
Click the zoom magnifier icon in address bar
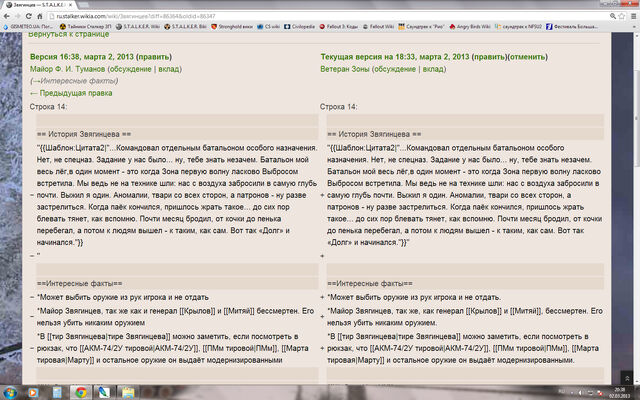point(613,16)
